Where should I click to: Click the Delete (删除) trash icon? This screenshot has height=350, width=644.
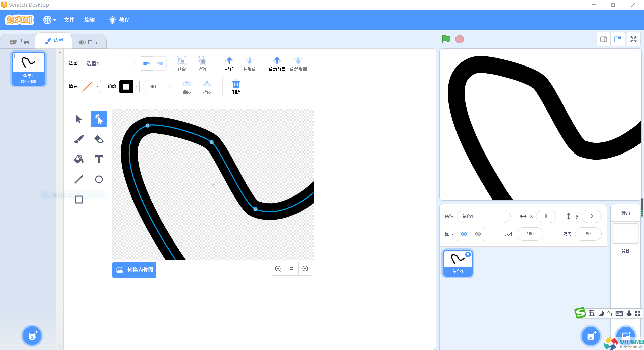236,87
